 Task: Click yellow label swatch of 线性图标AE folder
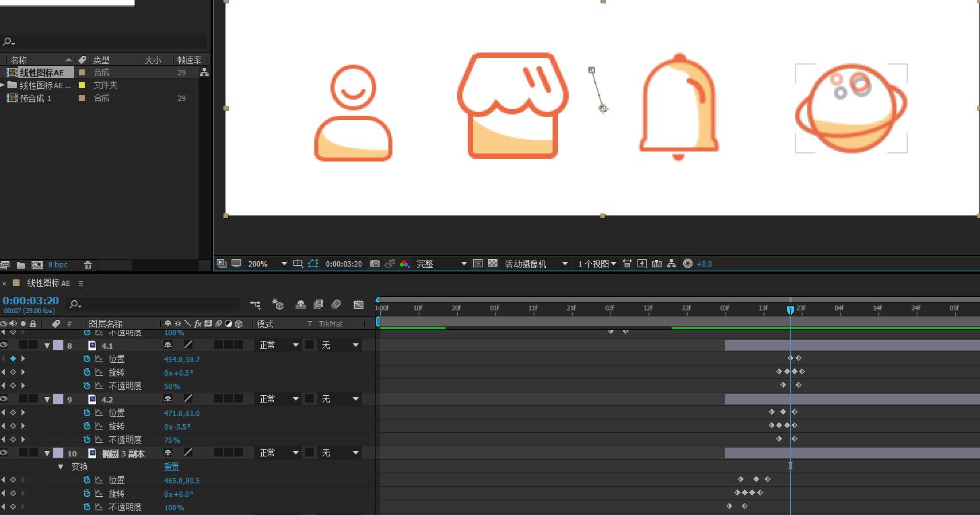click(81, 85)
